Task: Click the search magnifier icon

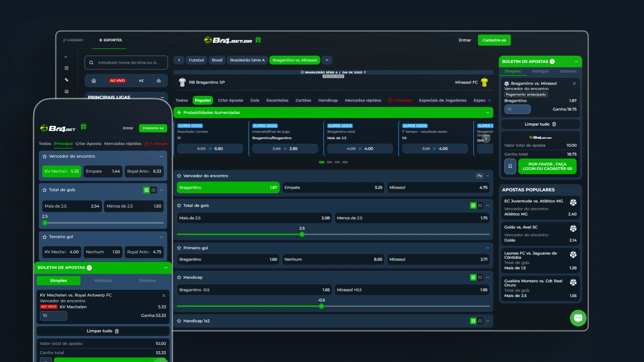Action: (91, 63)
